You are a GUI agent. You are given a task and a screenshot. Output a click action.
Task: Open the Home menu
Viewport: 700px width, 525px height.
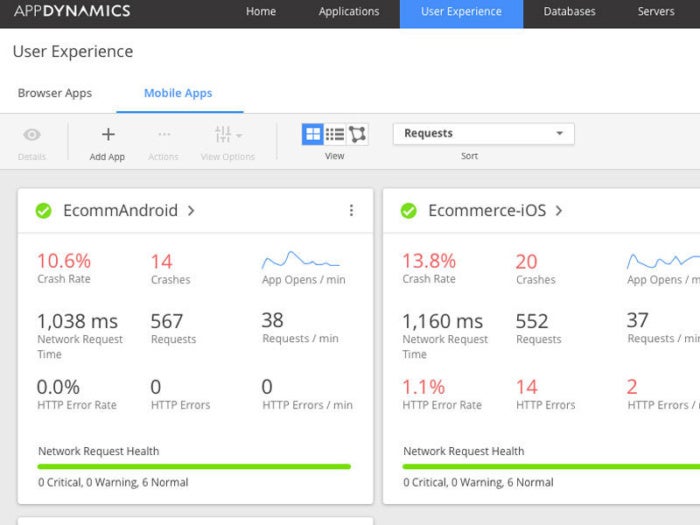point(261,12)
